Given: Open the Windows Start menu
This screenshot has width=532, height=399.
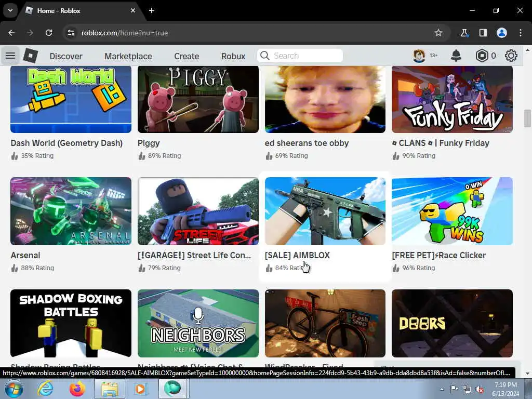Looking at the screenshot, I should pyautogui.click(x=14, y=389).
